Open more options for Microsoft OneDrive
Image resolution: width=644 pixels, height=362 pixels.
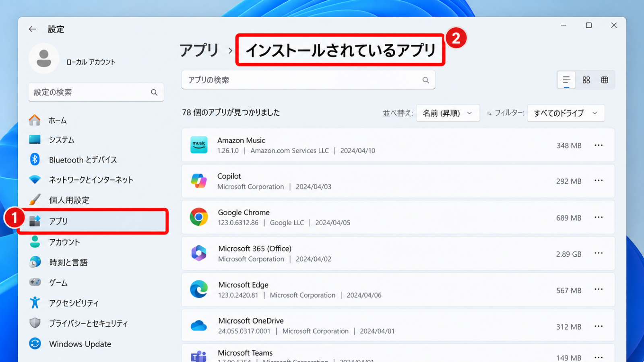599,326
